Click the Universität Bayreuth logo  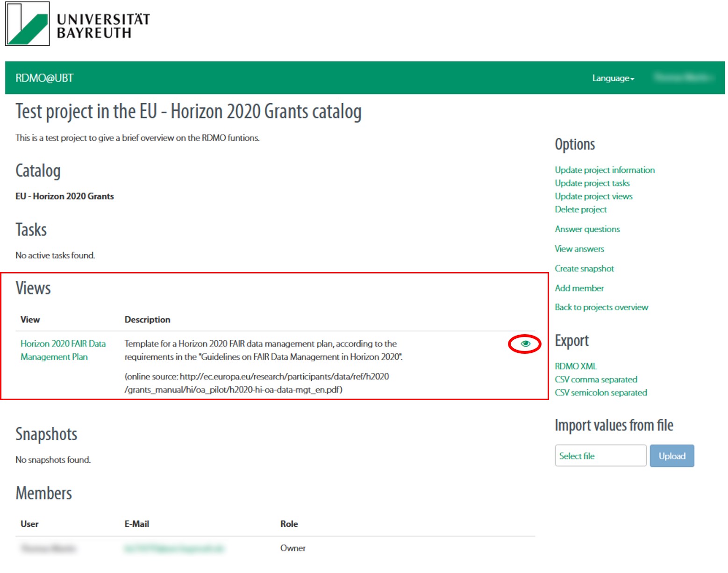pos(78,24)
